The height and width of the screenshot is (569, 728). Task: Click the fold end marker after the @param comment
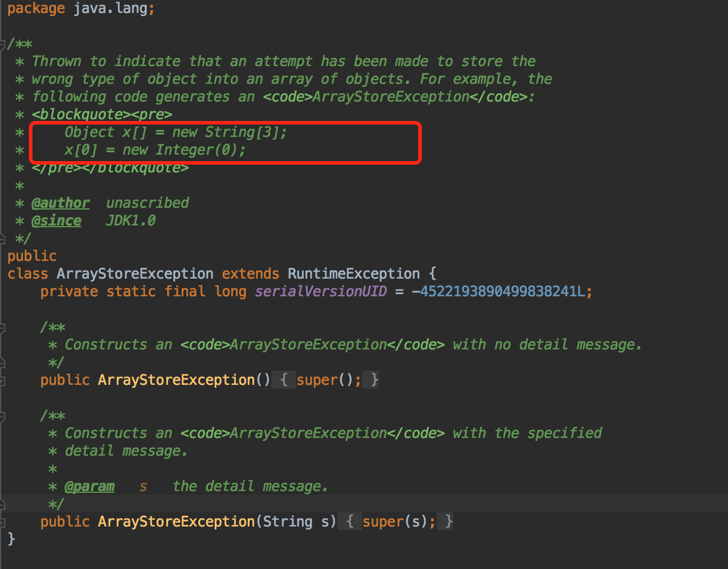click(2, 504)
